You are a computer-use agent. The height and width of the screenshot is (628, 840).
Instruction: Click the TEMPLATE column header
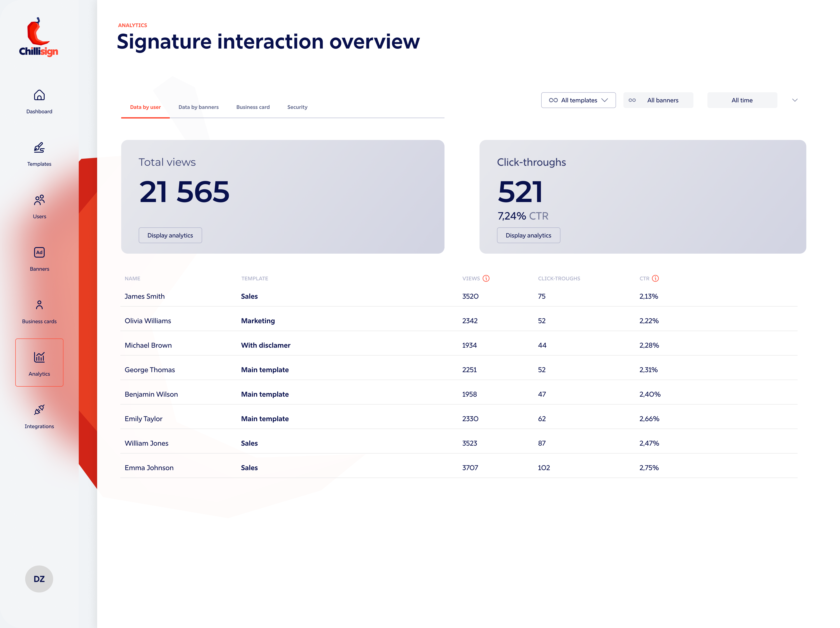coord(254,278)
